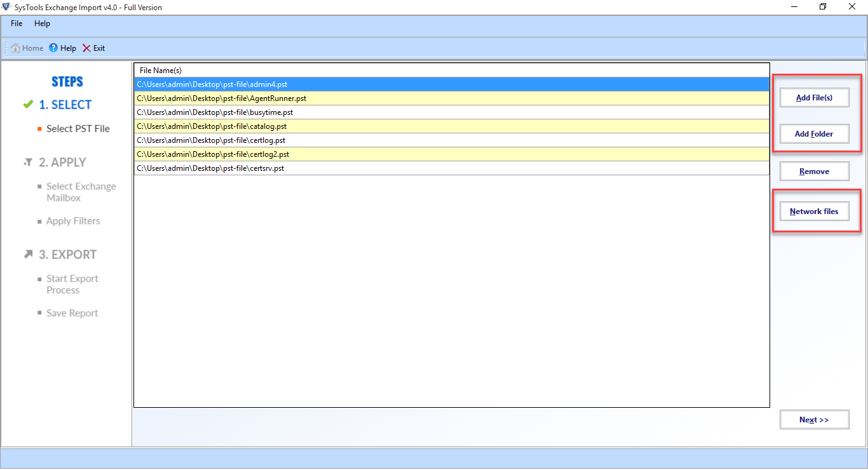Click the Network files button
The image size is (868, 470).
[x=814, y=211]
